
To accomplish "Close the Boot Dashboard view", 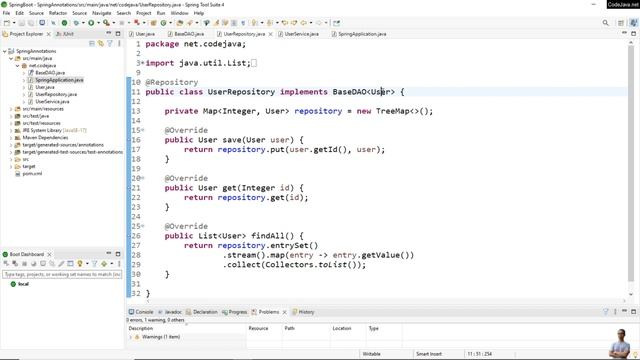I will (49, 254).
